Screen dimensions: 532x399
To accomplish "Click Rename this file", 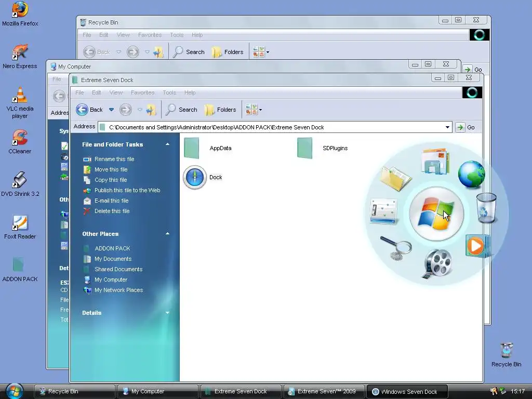I will coord(109,159).
